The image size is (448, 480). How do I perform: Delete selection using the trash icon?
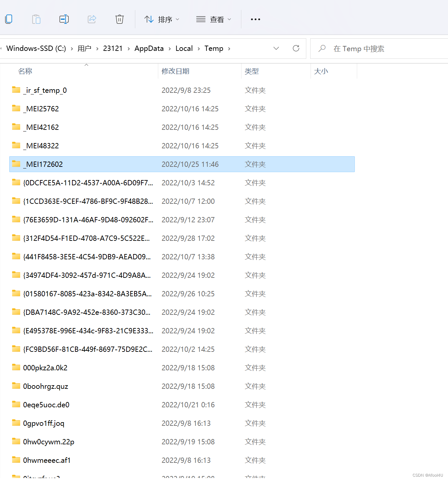click(119, 19)
